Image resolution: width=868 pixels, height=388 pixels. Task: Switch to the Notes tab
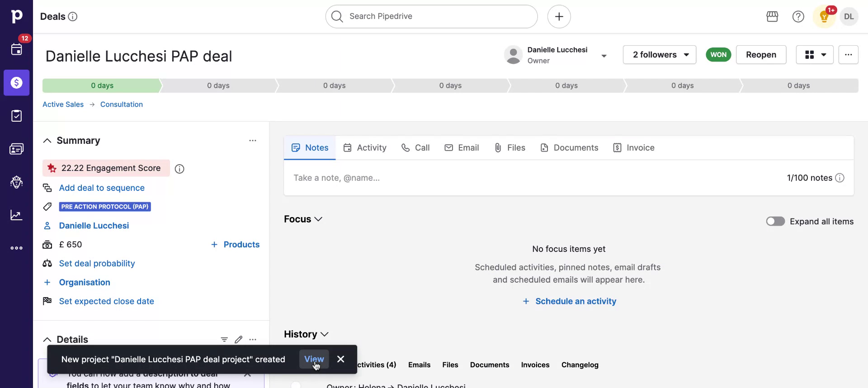310,148
